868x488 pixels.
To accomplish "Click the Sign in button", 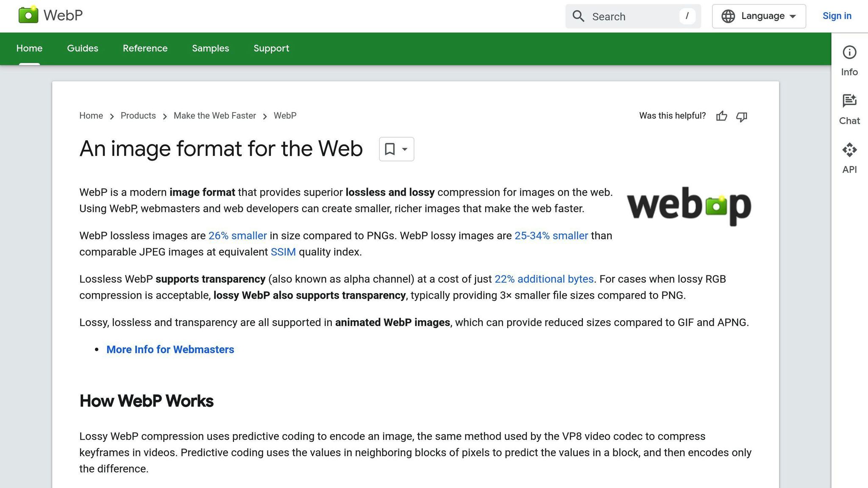I will click(837, 16).
